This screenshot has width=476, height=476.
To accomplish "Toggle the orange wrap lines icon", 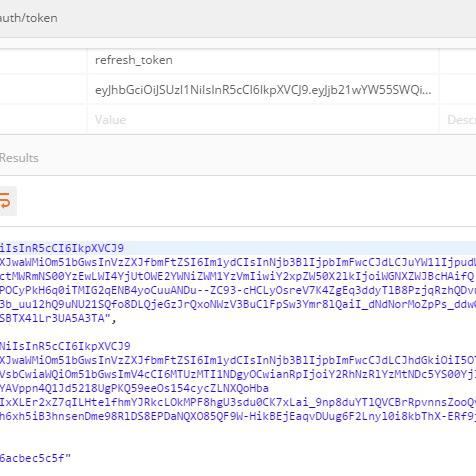I will 5,201.
